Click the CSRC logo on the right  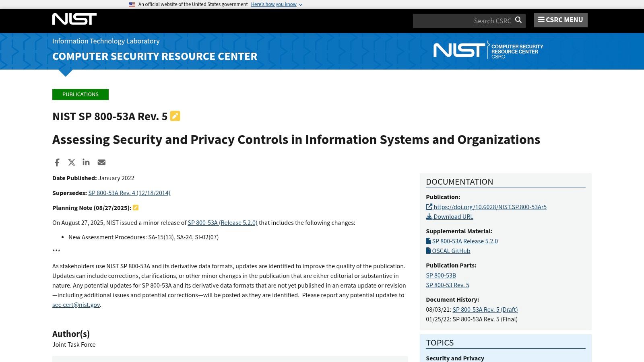488,50
